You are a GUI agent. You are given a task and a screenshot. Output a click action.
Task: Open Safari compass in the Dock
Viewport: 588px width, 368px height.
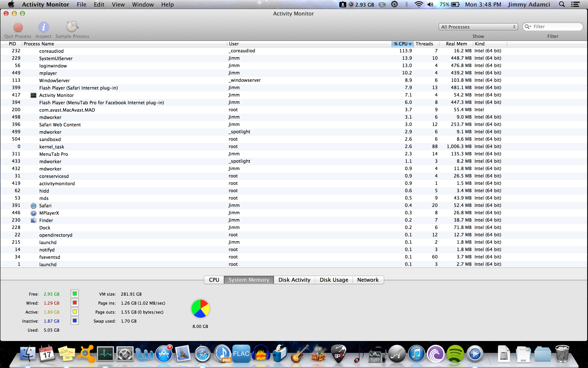(202, 353)
